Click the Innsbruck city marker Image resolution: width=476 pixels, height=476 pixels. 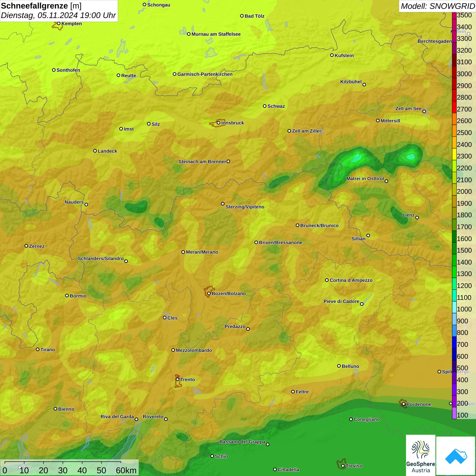(x=219, y=123)
